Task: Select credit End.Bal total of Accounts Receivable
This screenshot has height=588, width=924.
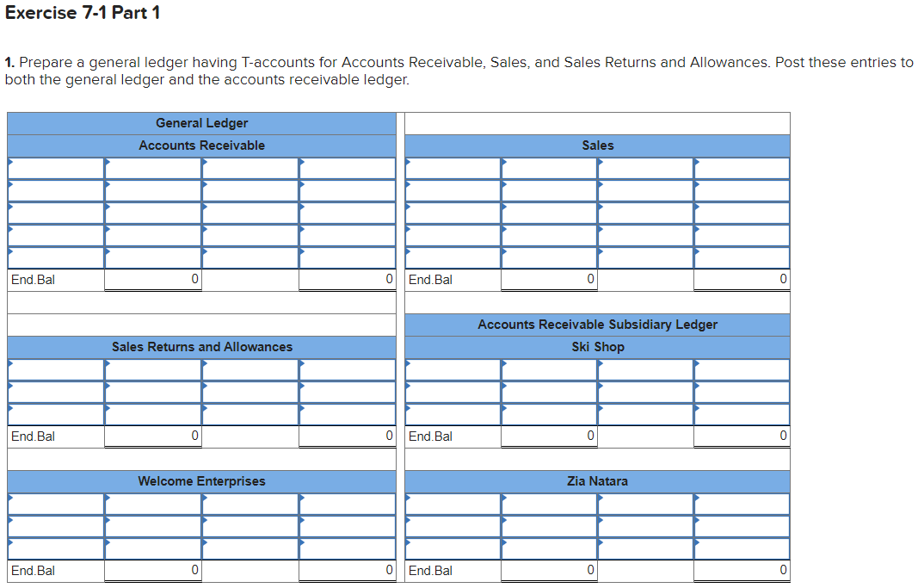Action: (347, 280)
